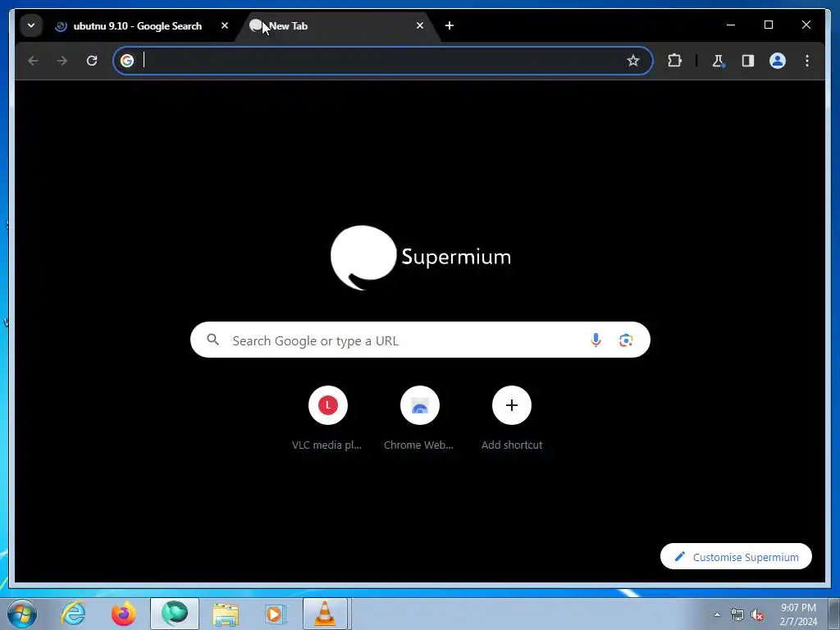Open VLC cone icon on taskbar
Image resolution: width=840 pixels, height=630 pixels.
(326, 614)
